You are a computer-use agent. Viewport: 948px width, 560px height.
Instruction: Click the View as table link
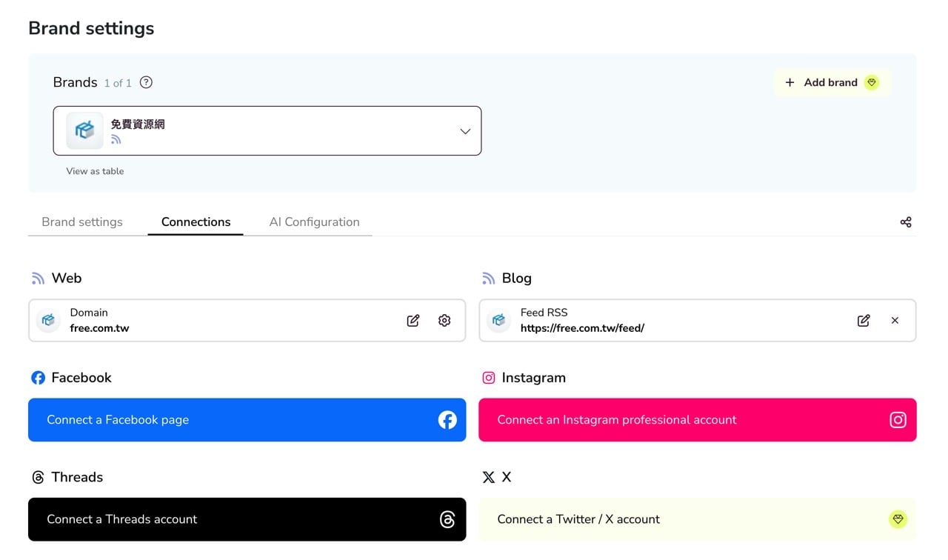pos(95,171)
